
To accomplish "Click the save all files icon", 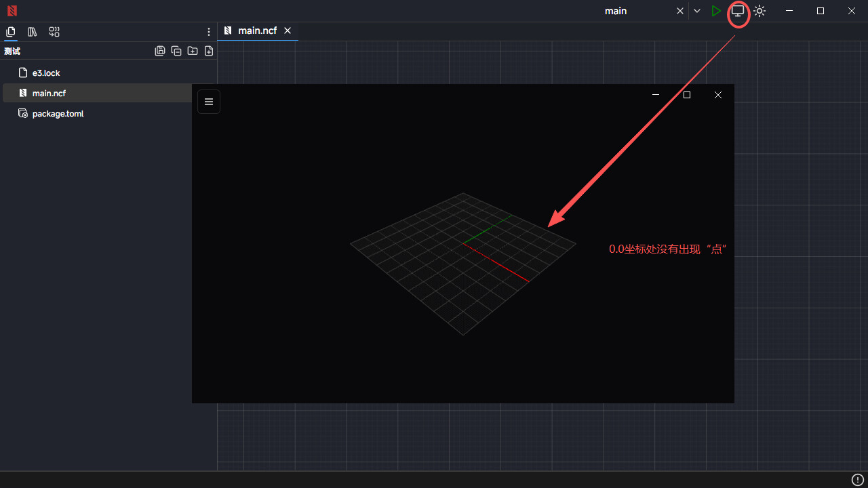I will [x=160, y=51].
